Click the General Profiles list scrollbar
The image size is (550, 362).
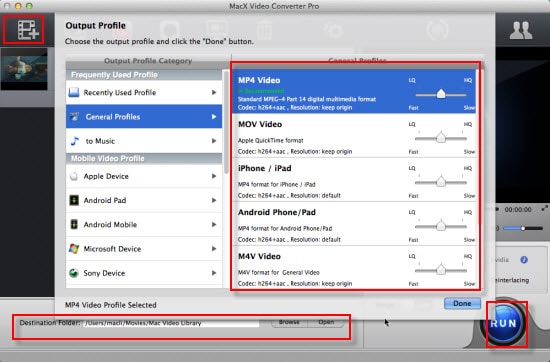(479, 147)
